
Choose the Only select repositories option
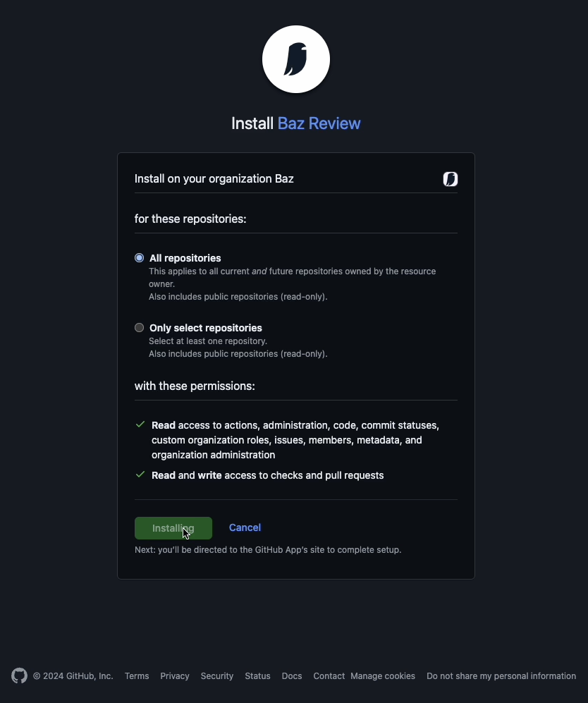(140, 328)
